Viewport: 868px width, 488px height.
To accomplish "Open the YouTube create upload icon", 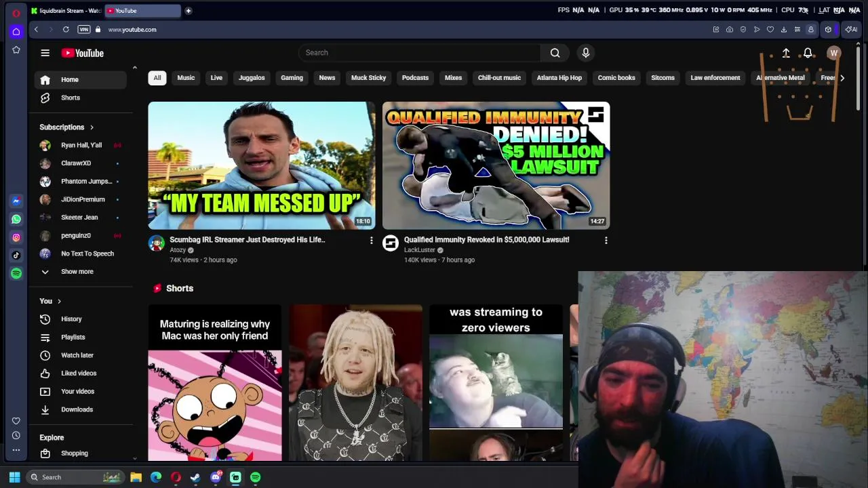I will [x=786, y=53].
